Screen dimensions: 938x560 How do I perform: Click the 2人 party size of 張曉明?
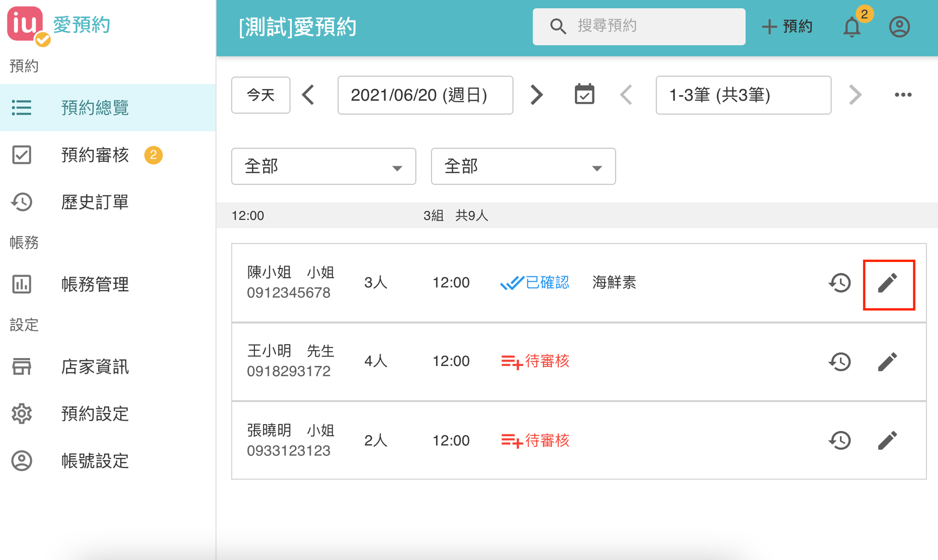(376, 441)
